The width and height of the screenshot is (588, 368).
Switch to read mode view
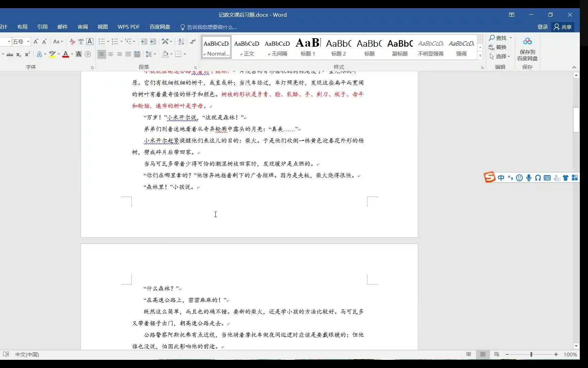coord(469,354)
